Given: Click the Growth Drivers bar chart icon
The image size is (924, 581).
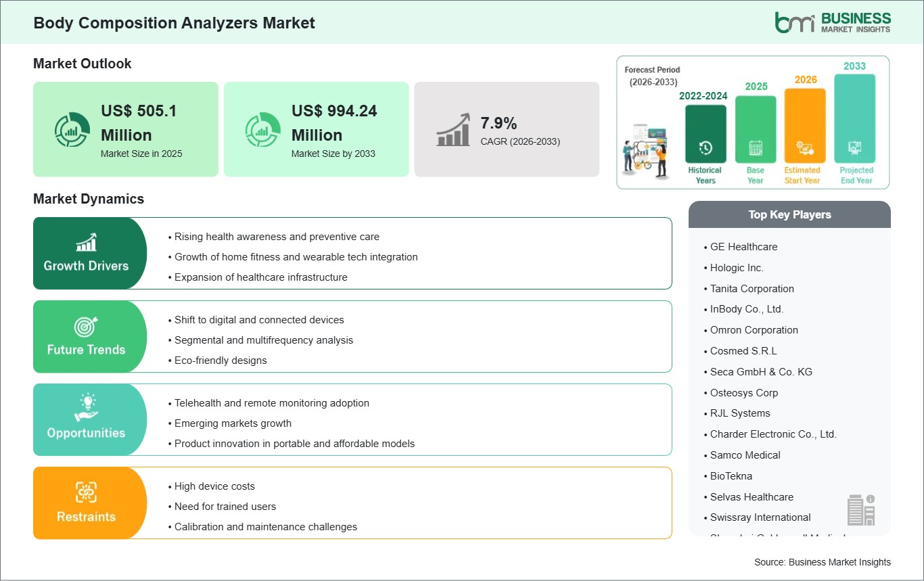Looking at the screenshot, I should 86,242.
